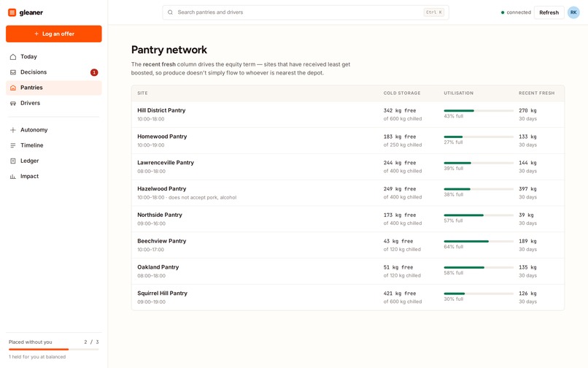Click the 43 kg free value
The image size is (588, 368).
(x=398, y=241)
